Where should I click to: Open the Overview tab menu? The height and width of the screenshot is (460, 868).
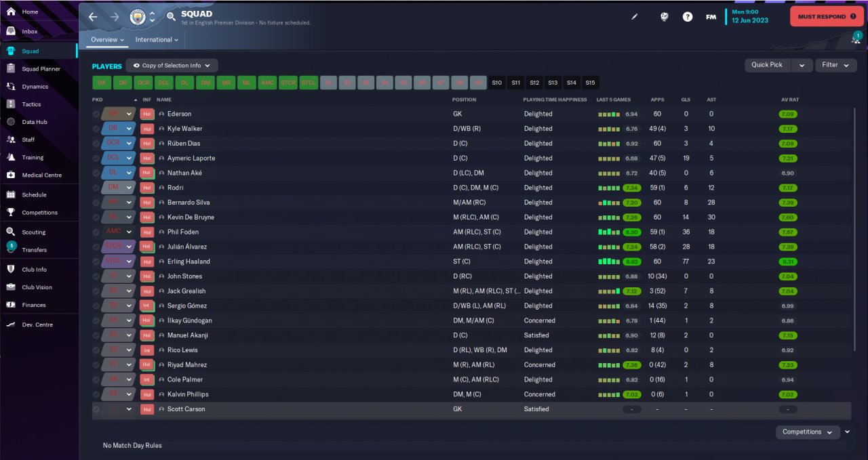[x=108, y=39]
